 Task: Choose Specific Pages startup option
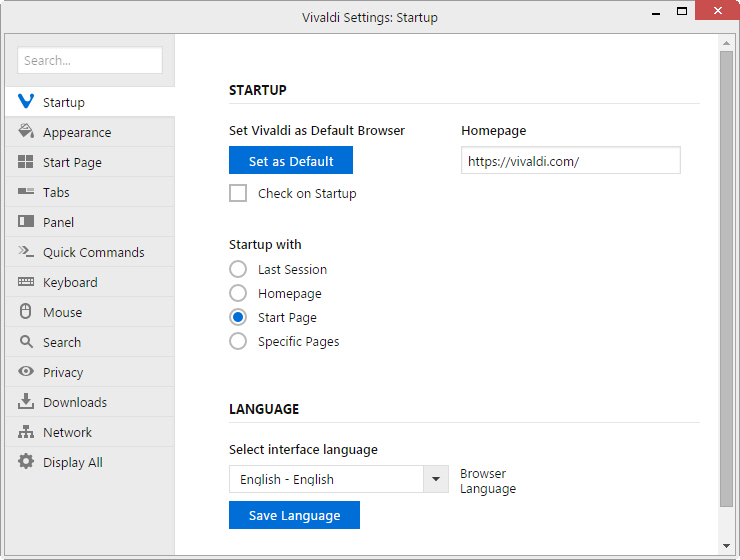point(238,342)
